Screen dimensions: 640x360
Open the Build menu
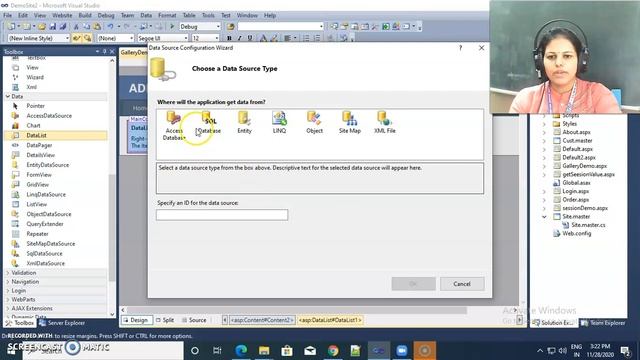[x=85, y=15]
